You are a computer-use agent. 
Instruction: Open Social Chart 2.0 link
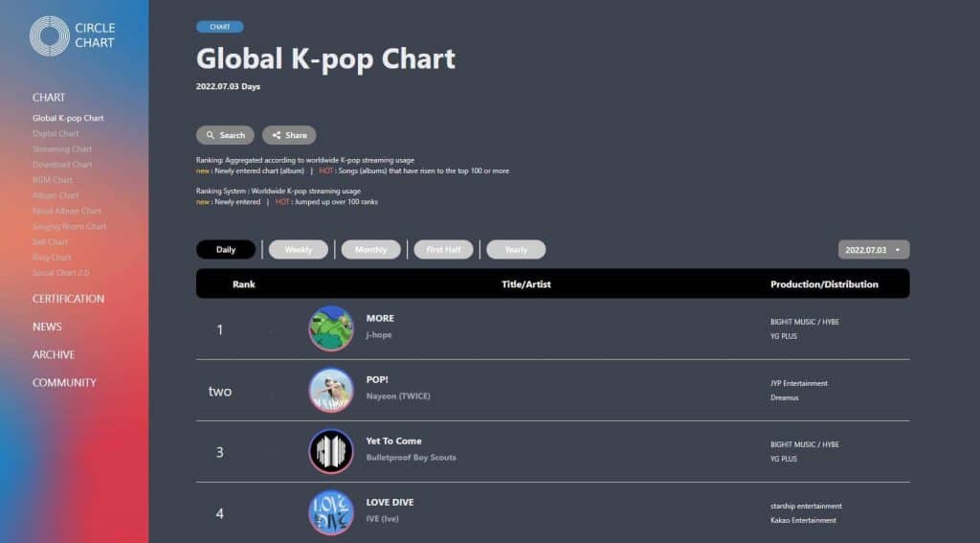61,273
